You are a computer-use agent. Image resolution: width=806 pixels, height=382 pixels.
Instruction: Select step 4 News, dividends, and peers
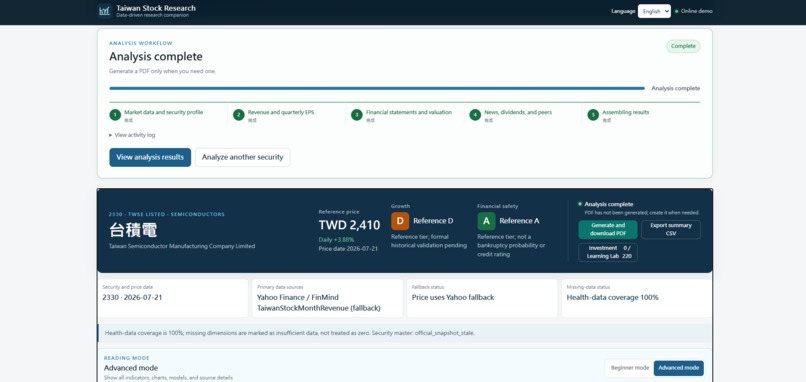coord(511,115)
